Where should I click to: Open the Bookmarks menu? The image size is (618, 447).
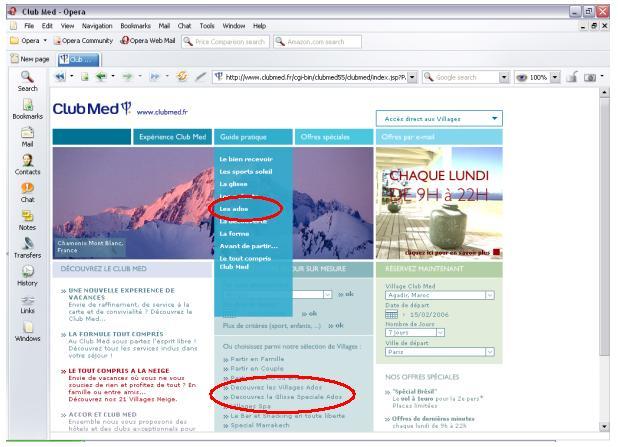coord(136,26)
